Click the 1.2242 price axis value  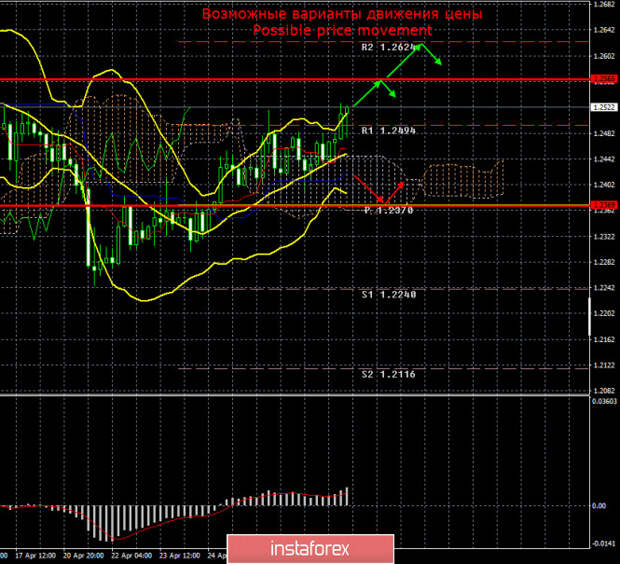(604, 288)
